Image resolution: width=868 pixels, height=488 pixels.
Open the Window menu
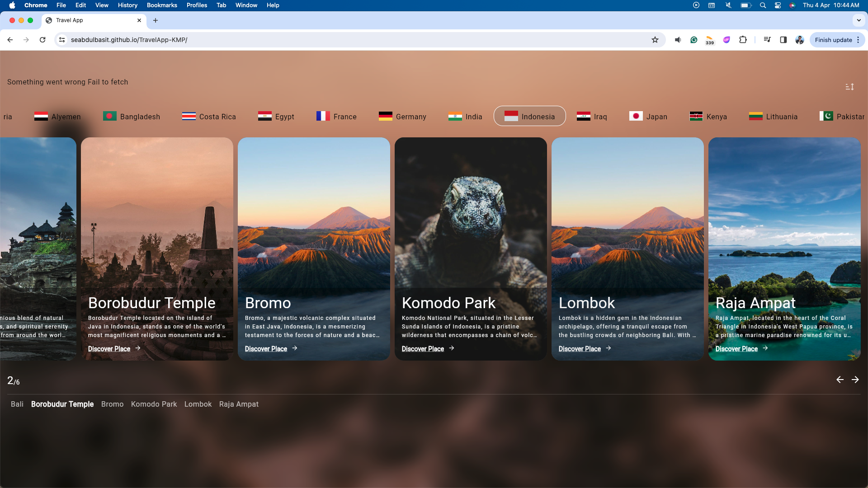coord(246,5)
